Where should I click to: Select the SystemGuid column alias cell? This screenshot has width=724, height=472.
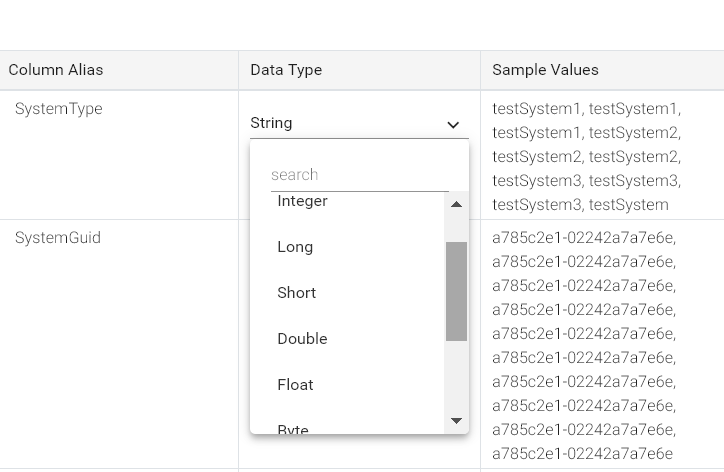pos(58,238)
